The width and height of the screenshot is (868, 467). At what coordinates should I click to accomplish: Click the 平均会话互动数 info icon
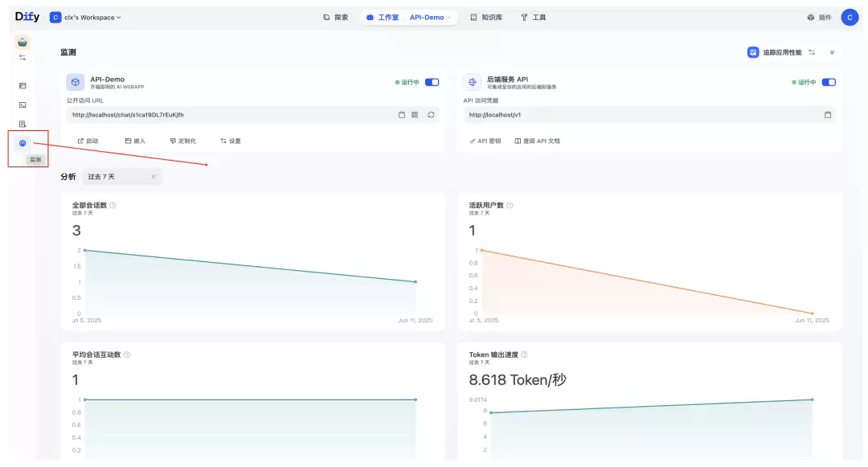pos(127,354)
